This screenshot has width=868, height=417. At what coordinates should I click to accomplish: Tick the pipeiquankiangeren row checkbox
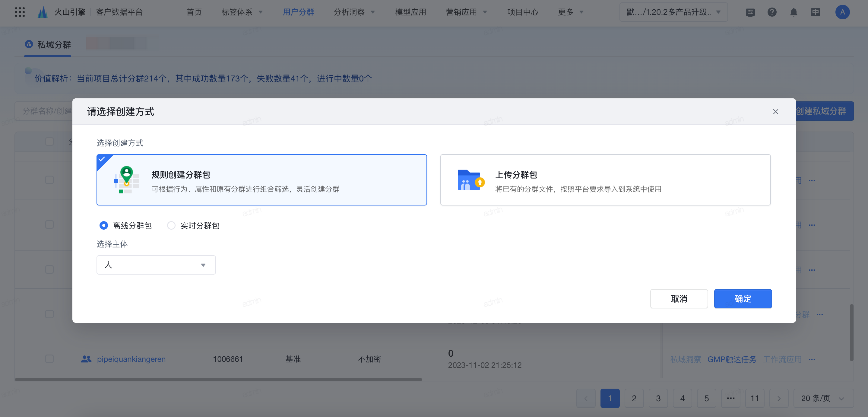pos(49,359)
